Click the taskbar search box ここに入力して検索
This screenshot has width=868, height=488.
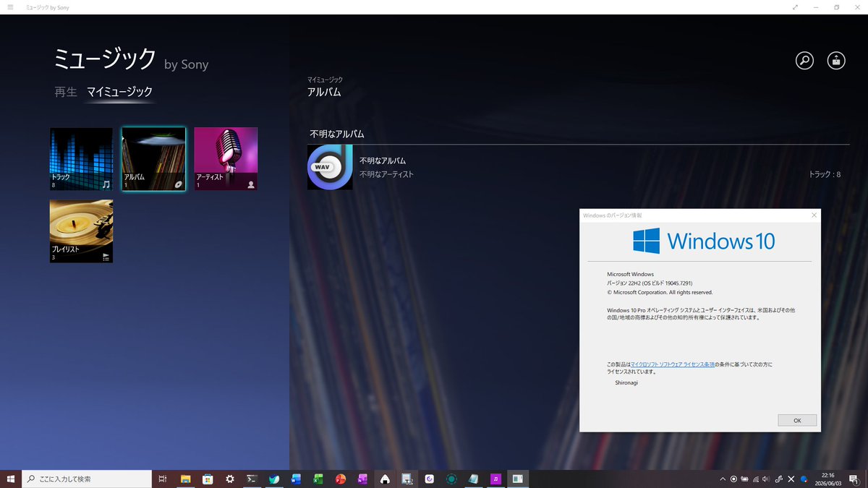pyautogui.click(x=87, y=479)
